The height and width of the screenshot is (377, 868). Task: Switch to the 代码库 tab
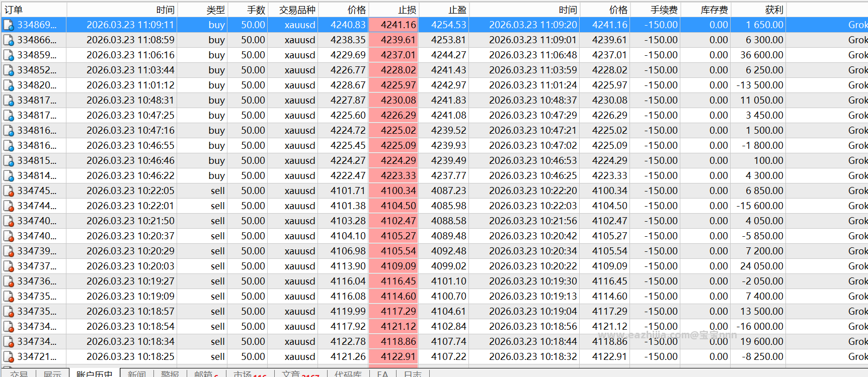(x=348, y=373)
